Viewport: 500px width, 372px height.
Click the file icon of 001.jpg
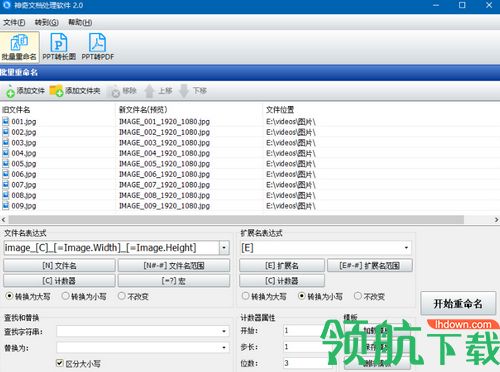point(6,121)
